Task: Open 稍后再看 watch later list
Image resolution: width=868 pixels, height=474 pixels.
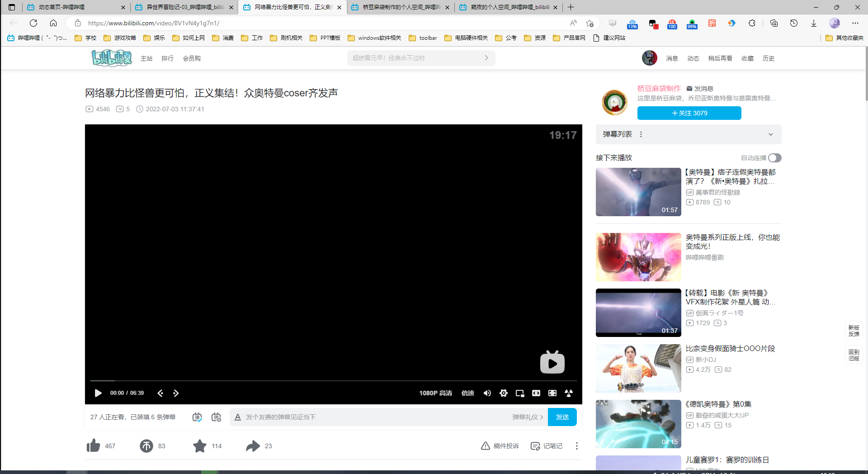Action: 720,58
